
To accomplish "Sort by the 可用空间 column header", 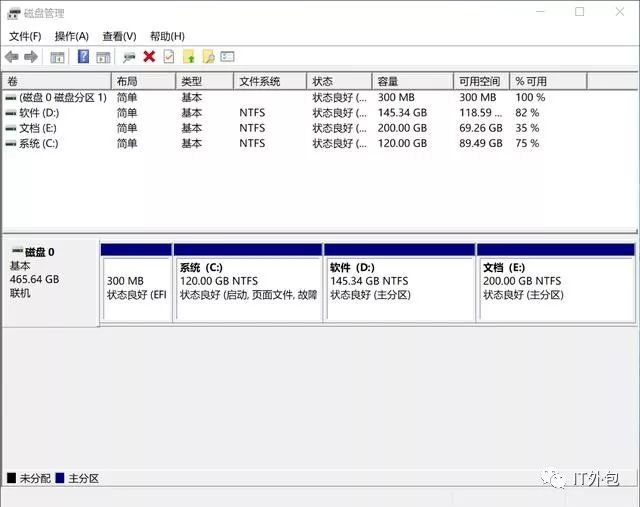I will pyautogui.click(x=482, y=81).
